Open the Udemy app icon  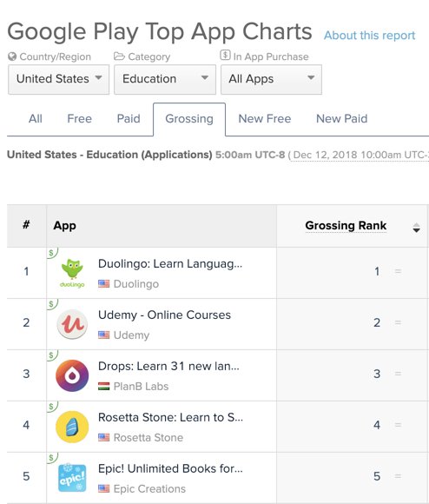click(72, 324)
